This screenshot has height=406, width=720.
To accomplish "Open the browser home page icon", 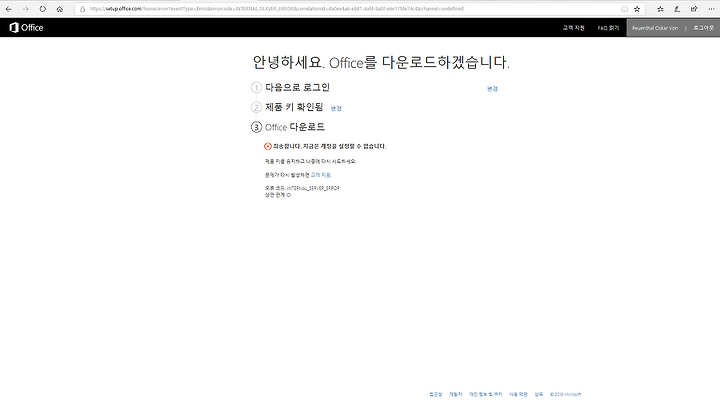I will (x=60, y=9).
